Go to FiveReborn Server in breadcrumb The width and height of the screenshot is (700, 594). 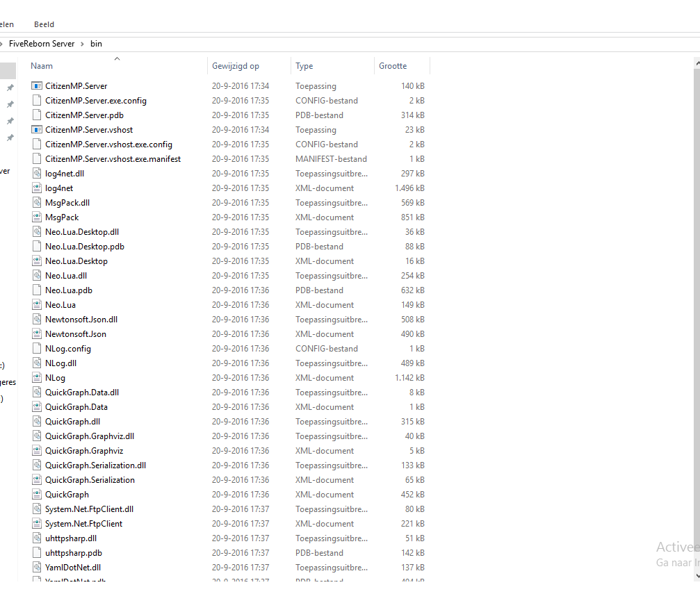tap(42, 44)
